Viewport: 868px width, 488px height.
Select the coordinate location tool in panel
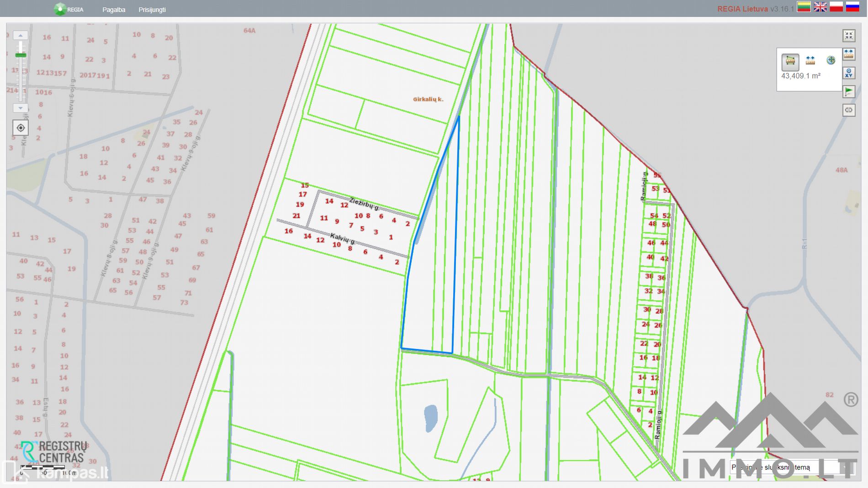tap(831, 60)
